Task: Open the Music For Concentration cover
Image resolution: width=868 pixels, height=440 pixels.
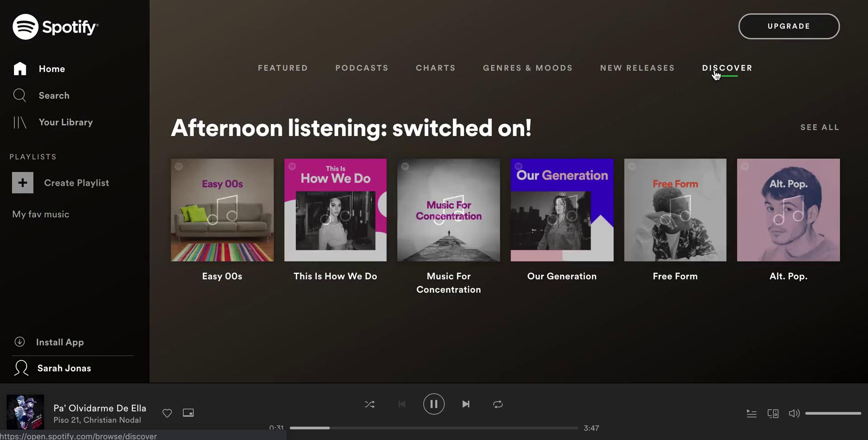Action: click(x=448, y=210)
